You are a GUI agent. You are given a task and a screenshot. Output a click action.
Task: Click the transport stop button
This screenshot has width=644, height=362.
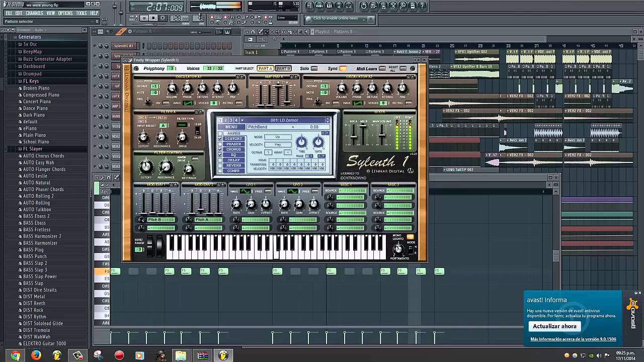click(154, 18)
